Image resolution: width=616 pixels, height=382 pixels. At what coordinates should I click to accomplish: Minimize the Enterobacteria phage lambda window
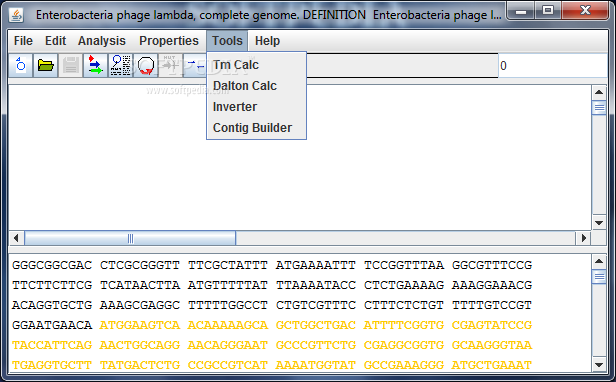(x=521, y=11)
